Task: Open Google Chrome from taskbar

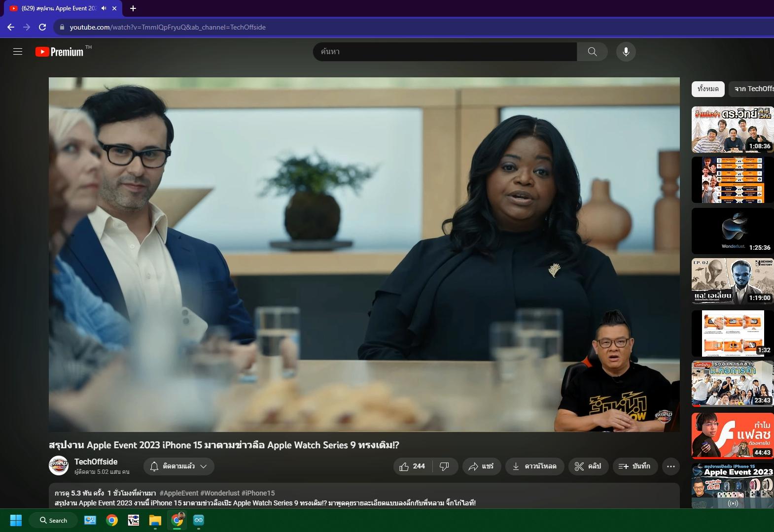Action: click(x=112, y=520)
